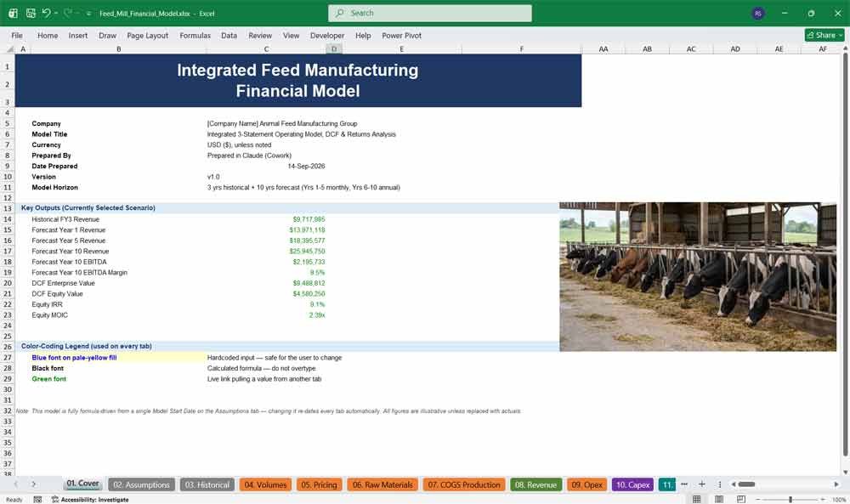The image size is (850, 504).
Task: Click the Save icon in quick access toolbar
Action: click(31, 13)
